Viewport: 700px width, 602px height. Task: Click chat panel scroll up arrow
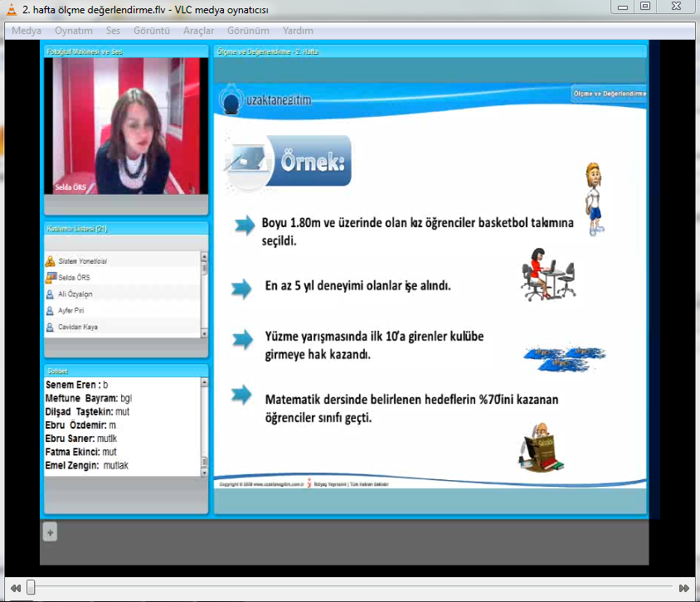pyautogui.click(x=205, y=382)
